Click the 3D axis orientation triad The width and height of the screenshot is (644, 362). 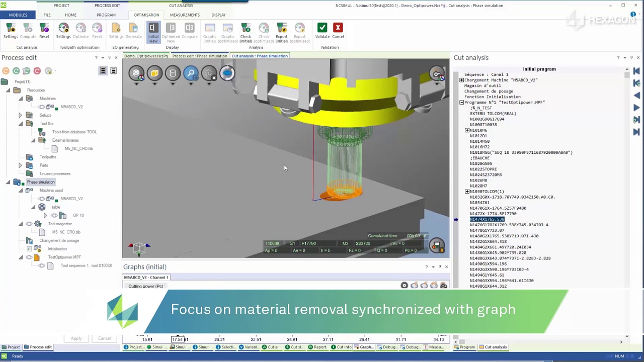click(x=138, y=247)
